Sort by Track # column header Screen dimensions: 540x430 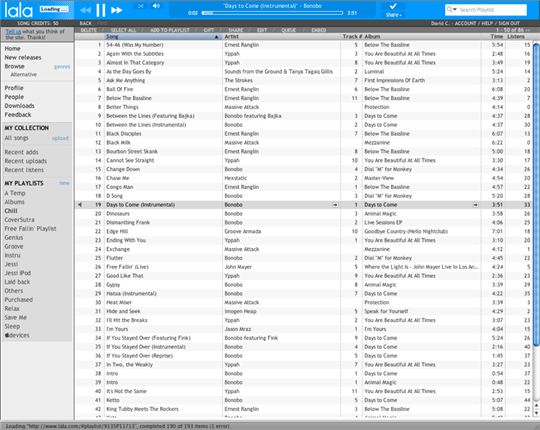pyautogui.click(x=352, y=36)
